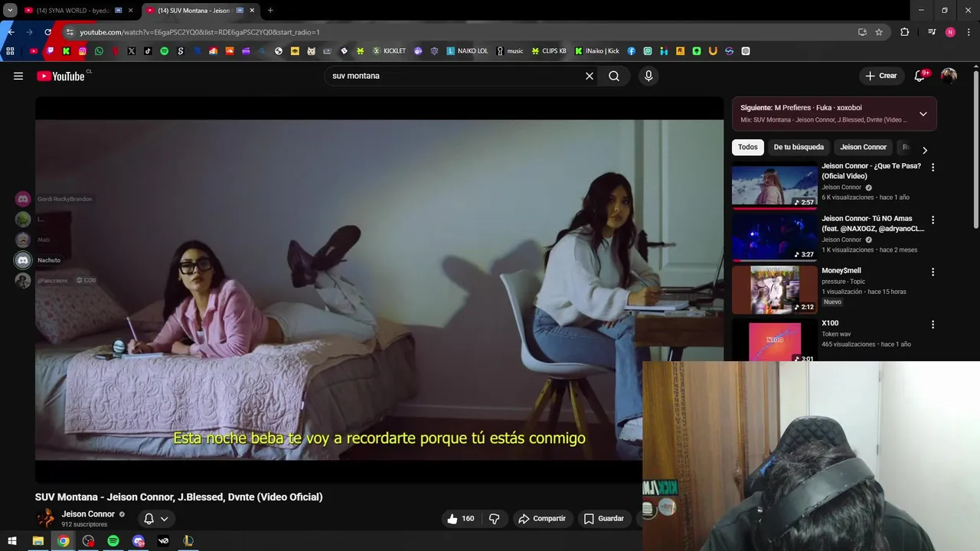980x551 pixels.
Task: Open the Chrome tab search dropdown
Action: [x=10, y=10]
